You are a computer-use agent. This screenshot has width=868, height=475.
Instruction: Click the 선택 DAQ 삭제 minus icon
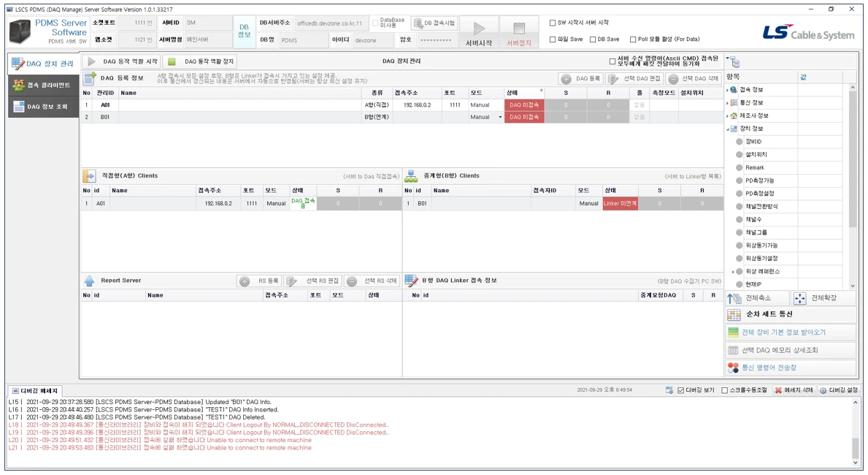click(x=673, y=79)
